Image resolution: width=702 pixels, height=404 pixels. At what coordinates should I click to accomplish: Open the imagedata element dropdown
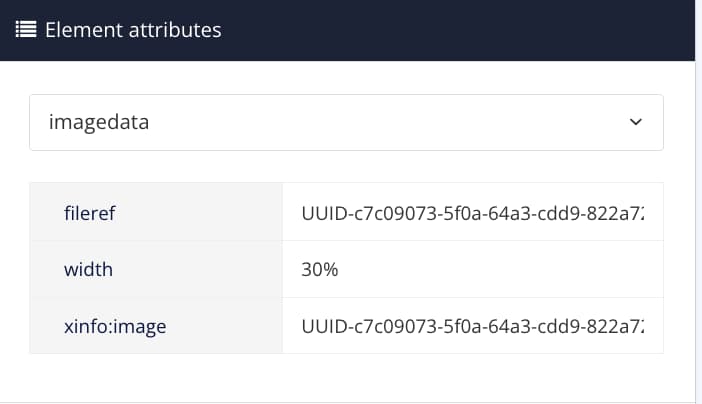[346, 122]
